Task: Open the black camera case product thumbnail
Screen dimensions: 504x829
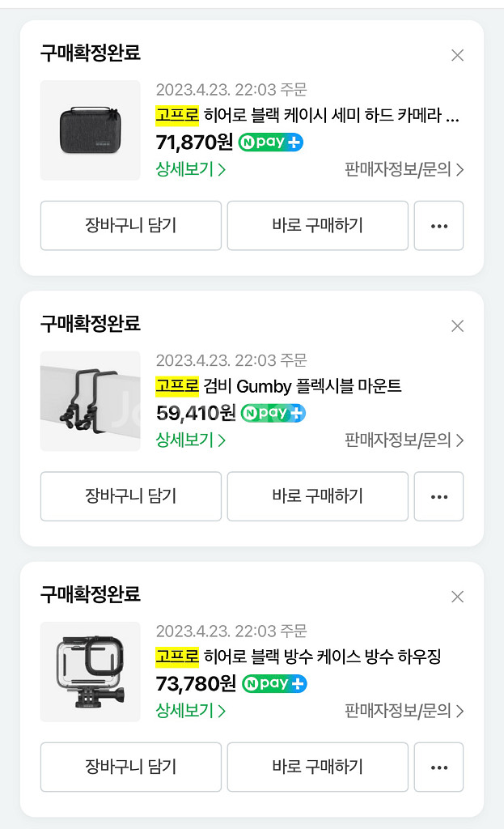Action: 91,130
